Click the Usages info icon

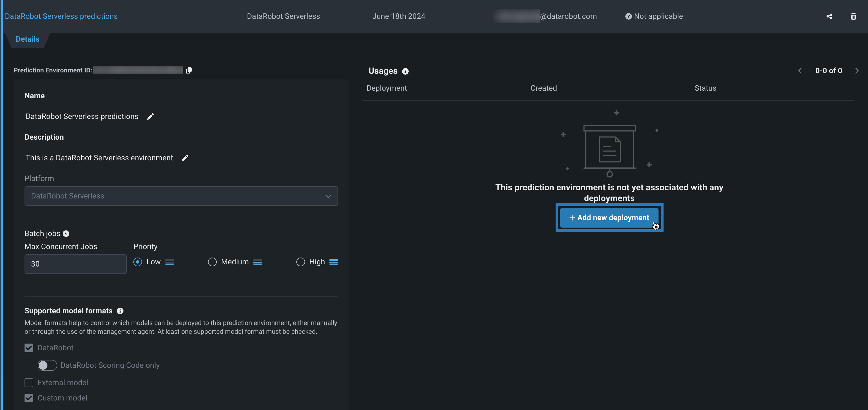tap(405, 71)
